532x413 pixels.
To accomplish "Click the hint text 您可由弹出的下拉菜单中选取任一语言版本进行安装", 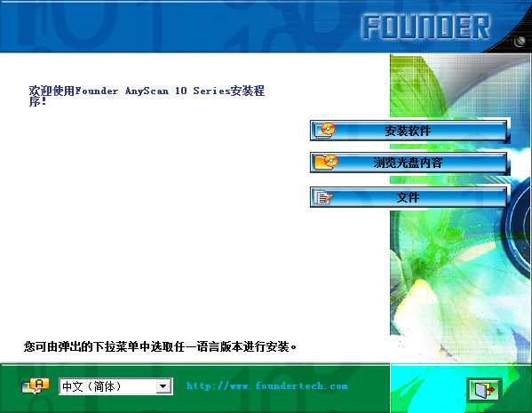I will [160, 346].
